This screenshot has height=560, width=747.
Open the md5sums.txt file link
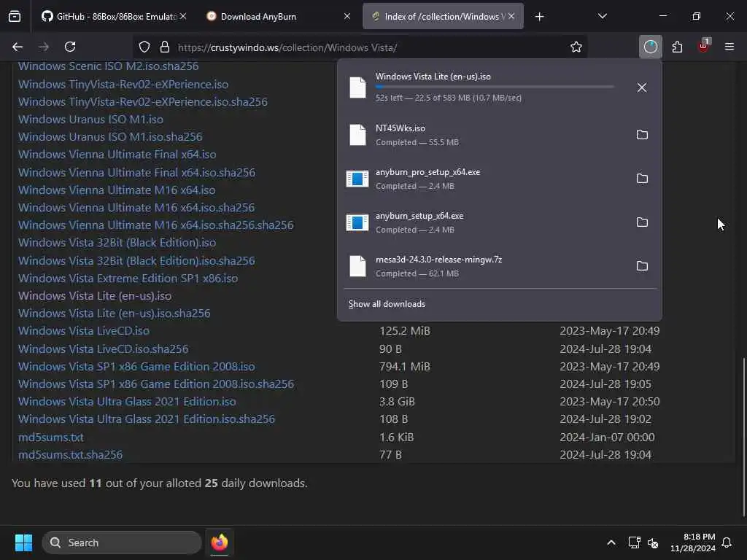[x=51, y=437]
